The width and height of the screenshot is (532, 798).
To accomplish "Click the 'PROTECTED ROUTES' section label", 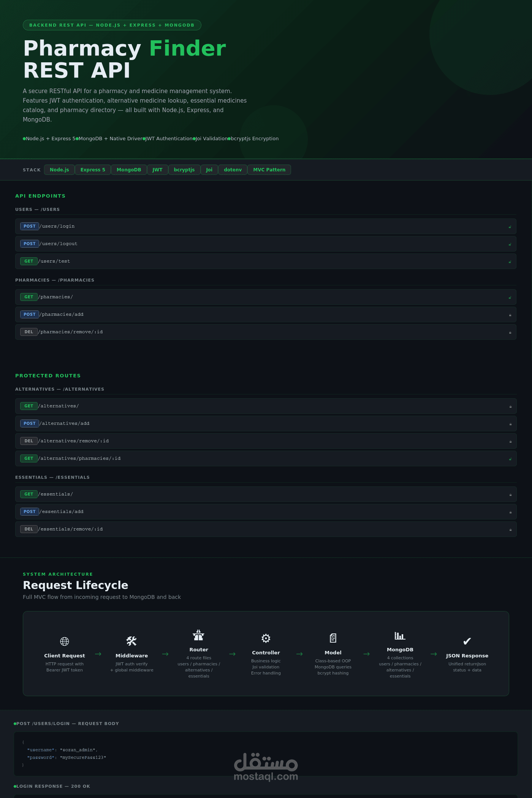I will [x=48, y=375].
